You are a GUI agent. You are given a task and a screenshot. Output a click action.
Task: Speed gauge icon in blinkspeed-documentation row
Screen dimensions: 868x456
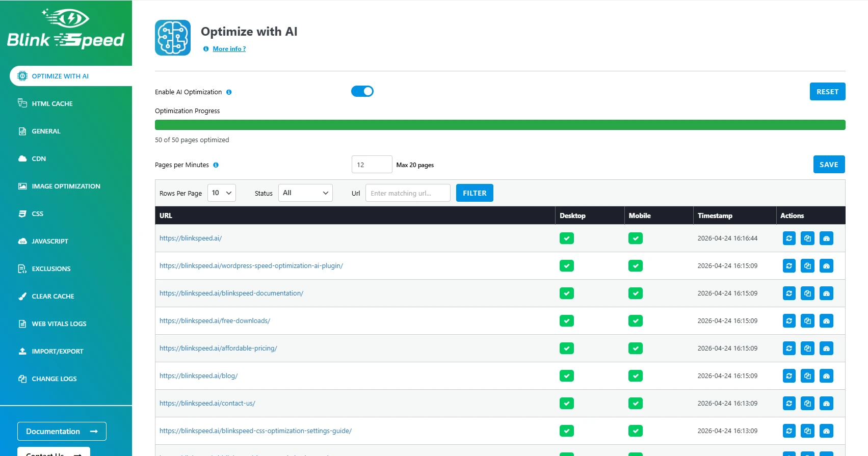826,293
